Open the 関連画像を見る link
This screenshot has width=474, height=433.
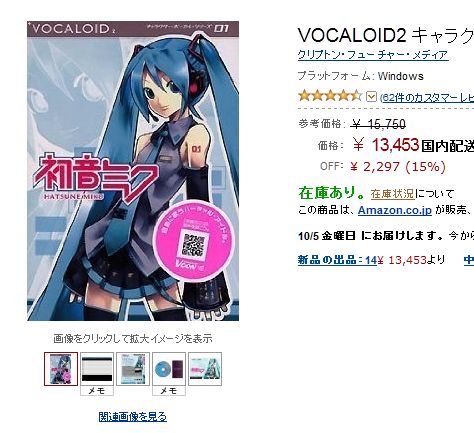[x=133, y=417]
